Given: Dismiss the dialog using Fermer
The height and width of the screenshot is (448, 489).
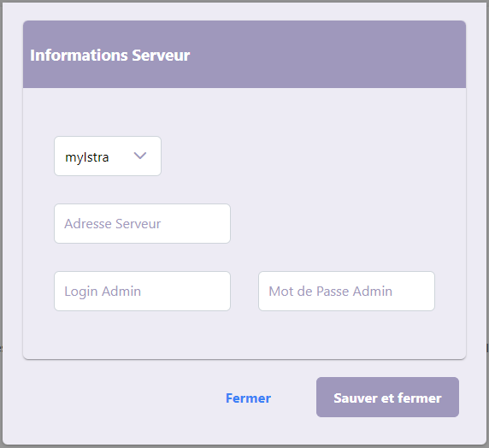Looking at the screenshot, I should [x=248, y=398].
